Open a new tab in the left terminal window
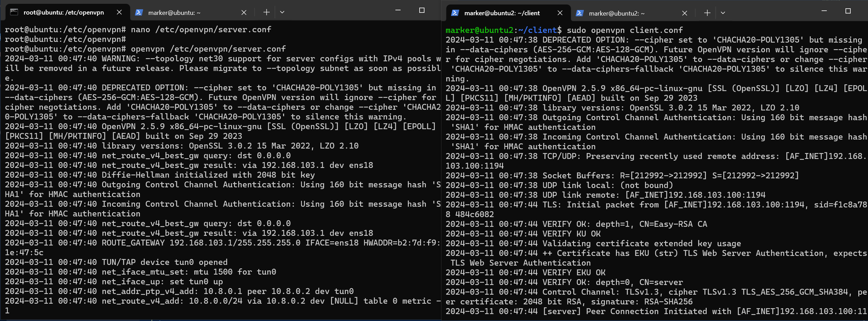 click(x=266, y=12)
